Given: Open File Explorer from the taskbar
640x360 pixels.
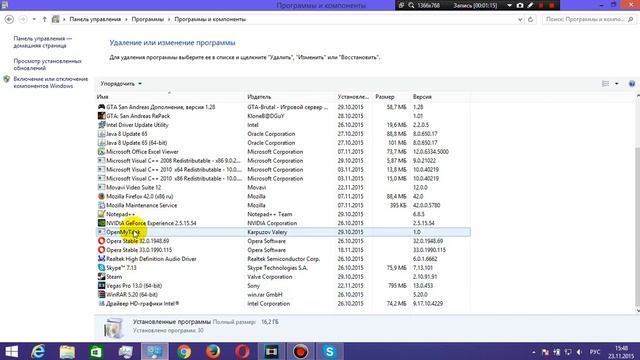Looking at the screenshot, I should pos(67,351).
